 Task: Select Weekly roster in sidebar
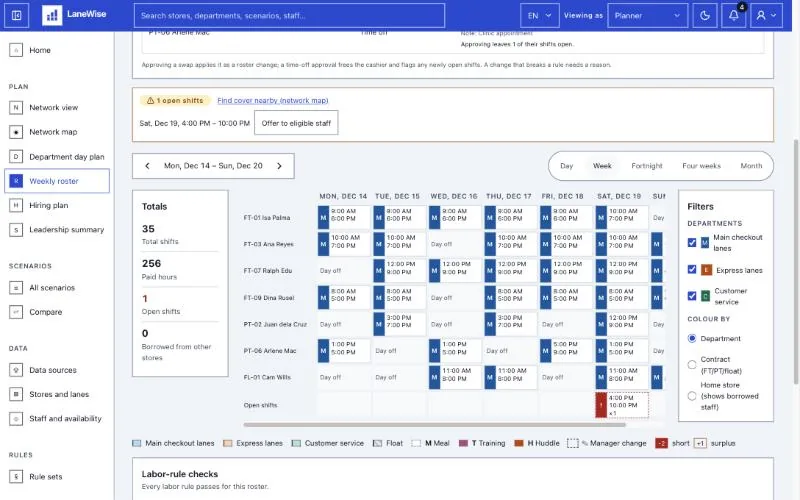pos(57,181)
